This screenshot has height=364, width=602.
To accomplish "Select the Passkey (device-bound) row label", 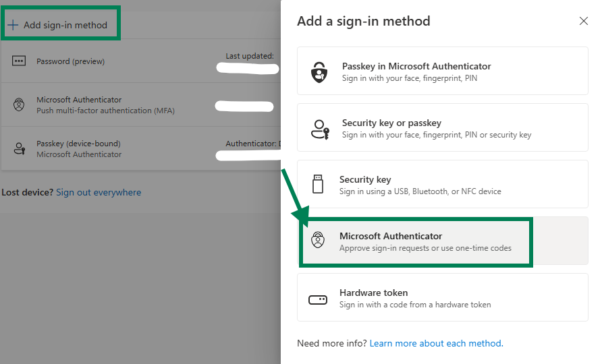I will [x=78, y=144].
